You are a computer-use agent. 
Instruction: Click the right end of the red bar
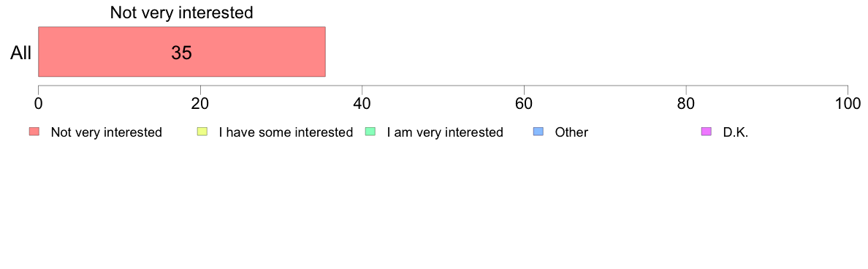pyautogui.click(x=324, y=51)
